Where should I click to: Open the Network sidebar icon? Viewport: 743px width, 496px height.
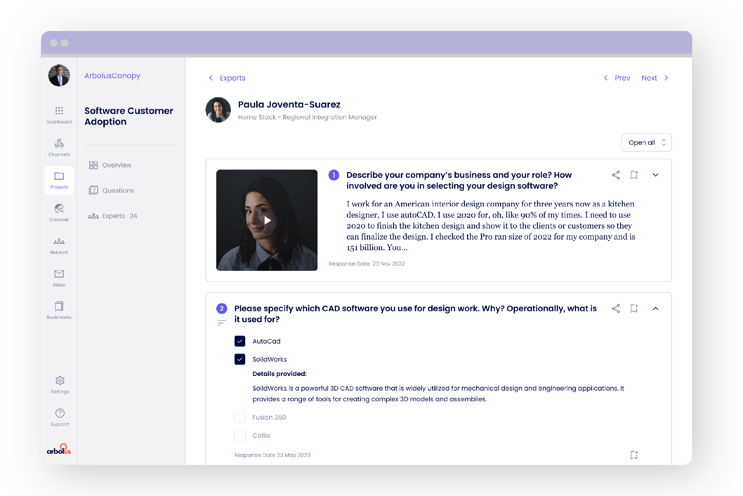pos(59,242)
